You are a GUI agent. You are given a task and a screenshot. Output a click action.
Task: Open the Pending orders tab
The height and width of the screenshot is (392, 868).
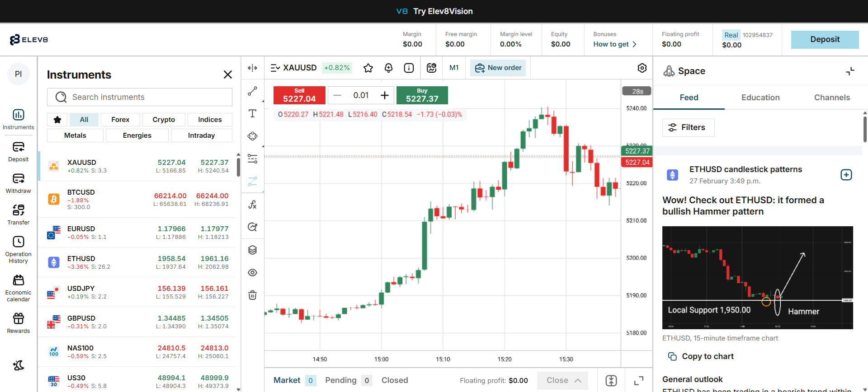pyautogui.click(x=348, y=380)
